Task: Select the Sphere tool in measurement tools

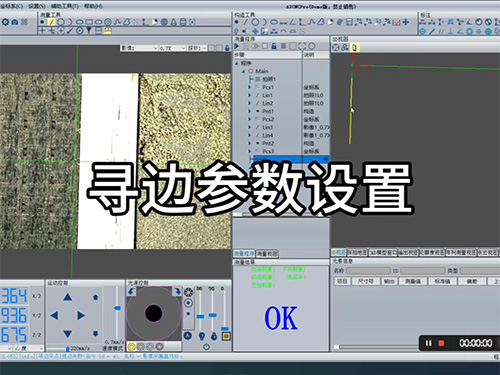Action: [164, 22]
